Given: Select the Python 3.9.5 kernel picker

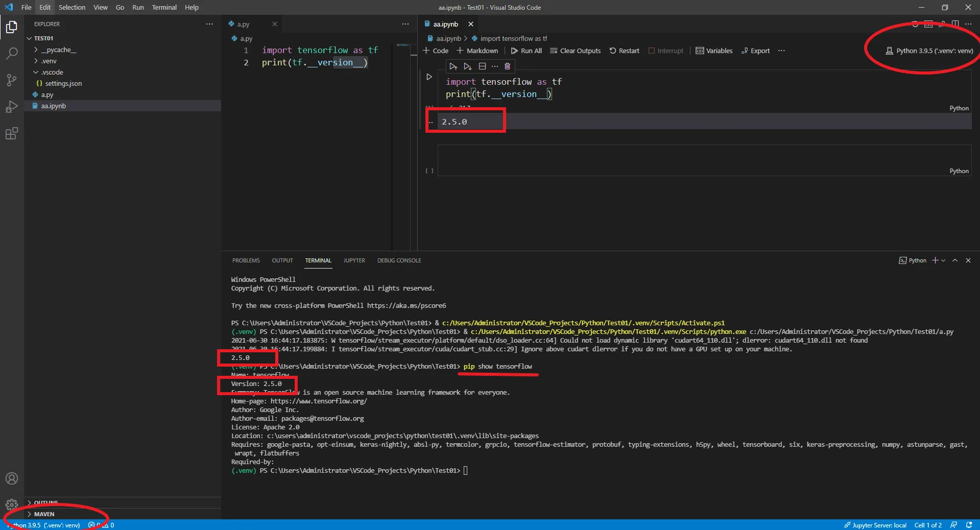Looking at the screenshot, I should click(929, 51).
